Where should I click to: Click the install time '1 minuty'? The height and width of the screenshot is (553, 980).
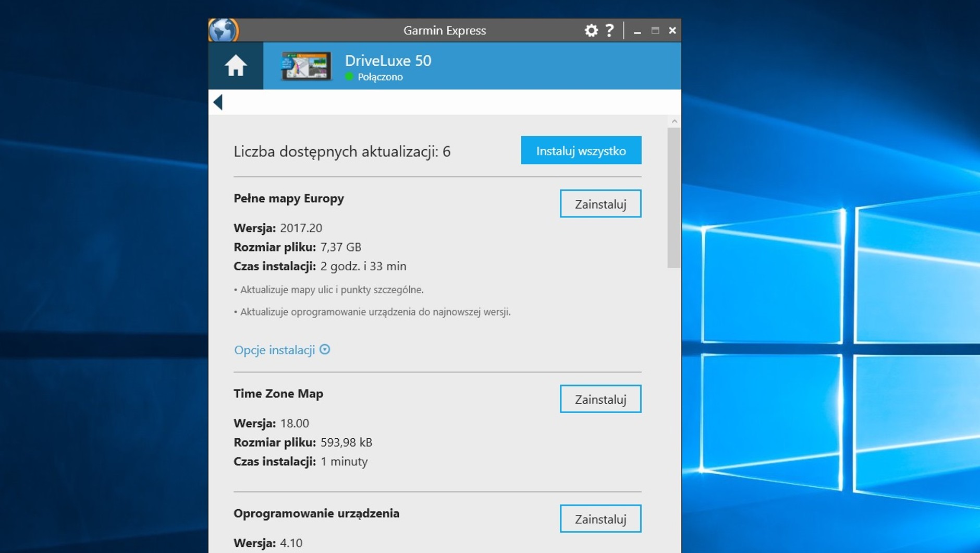pos(344,462)
